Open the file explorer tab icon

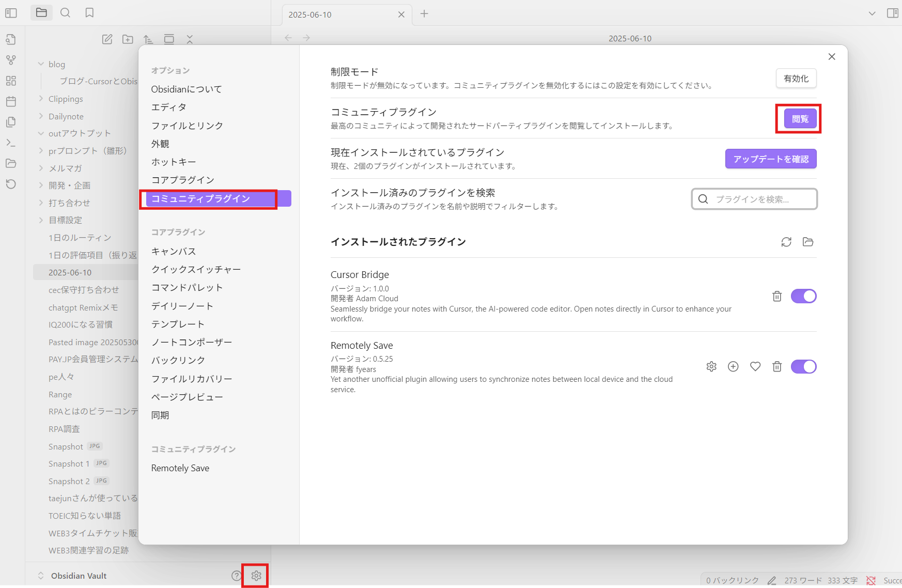pos(41,12)
